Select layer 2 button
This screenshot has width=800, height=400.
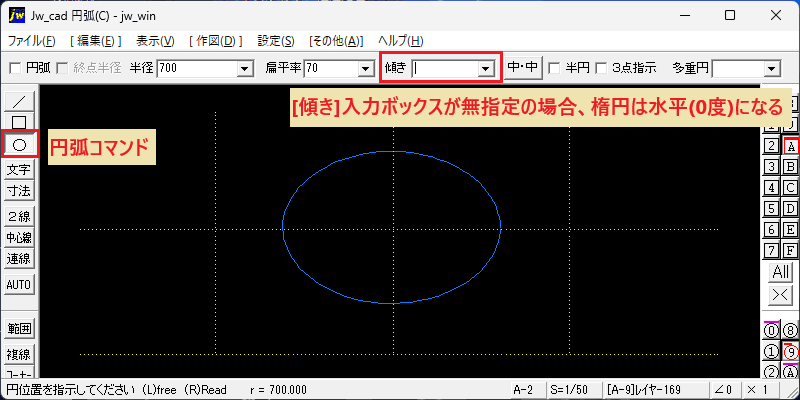tap(771, 146)
